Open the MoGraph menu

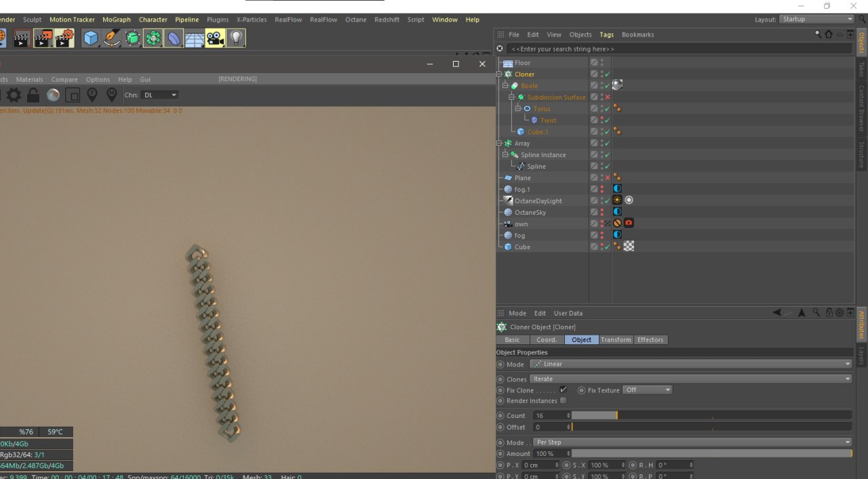coord(117,20)
